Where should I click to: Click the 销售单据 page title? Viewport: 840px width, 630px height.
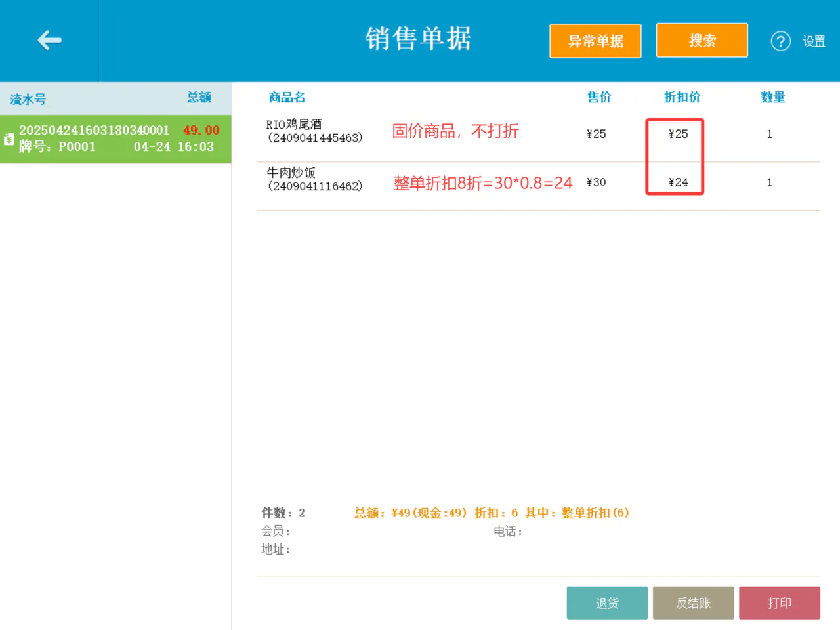419,39
